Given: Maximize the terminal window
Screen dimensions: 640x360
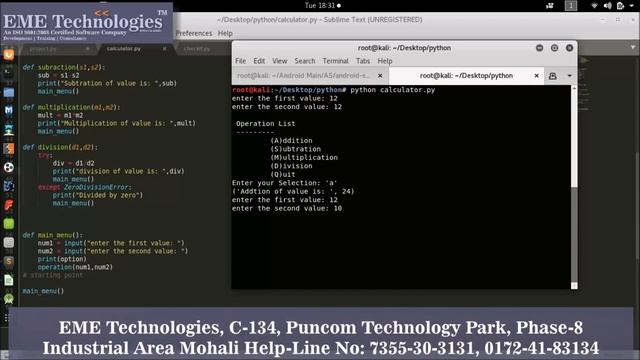Looking at the screenshot, I should (554, 48).
